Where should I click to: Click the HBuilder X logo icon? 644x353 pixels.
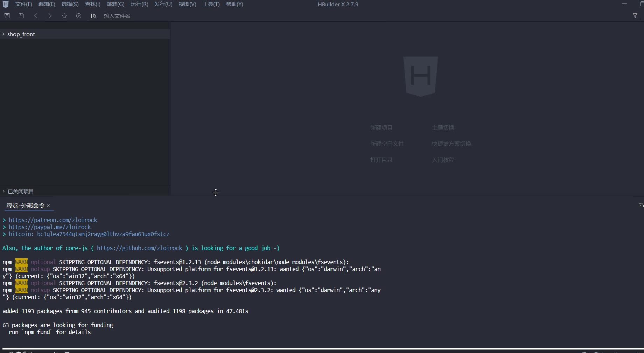click(5, 4)
